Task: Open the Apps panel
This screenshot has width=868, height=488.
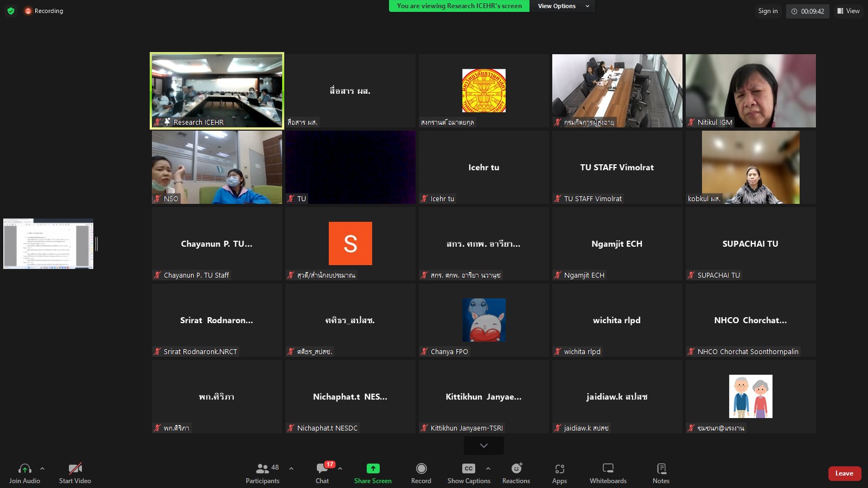Action: point(560,473)
